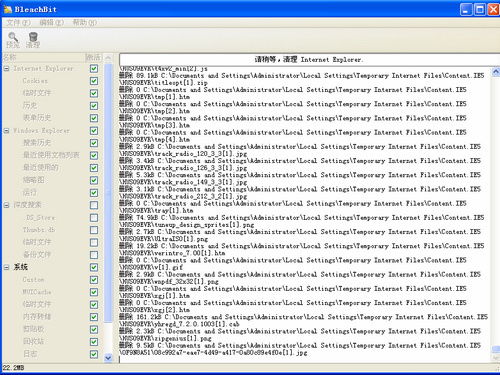Select the Thumbs.db tree item
500x375 pixels.
(x=39, y=230)
